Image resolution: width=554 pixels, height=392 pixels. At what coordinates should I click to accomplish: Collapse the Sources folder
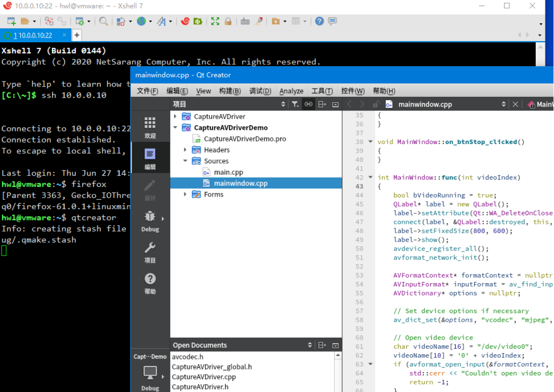pos(185,161)
